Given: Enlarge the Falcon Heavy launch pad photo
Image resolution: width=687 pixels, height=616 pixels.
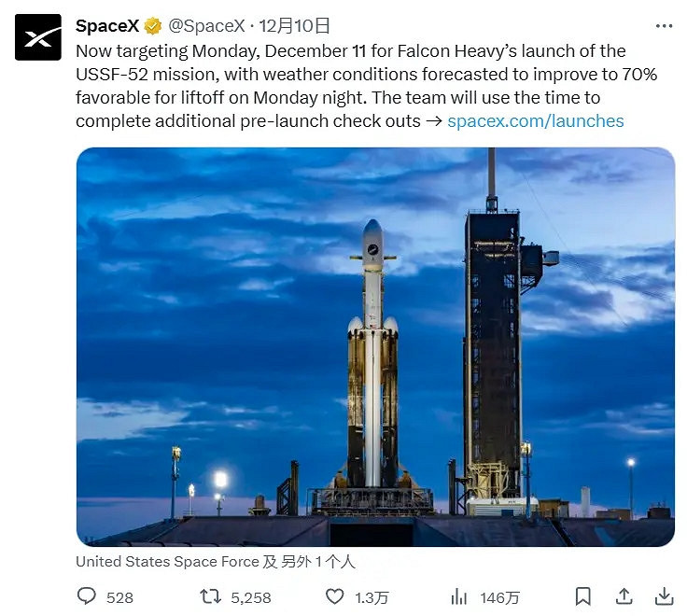Looking at the screenshot, I should 375,345.
